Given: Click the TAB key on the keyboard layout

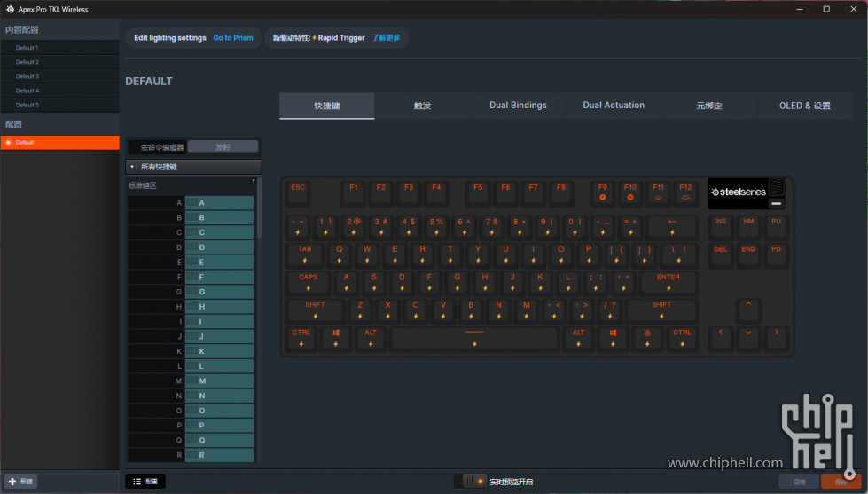Looking at the screenshot, I should click(x=304, y=255).
